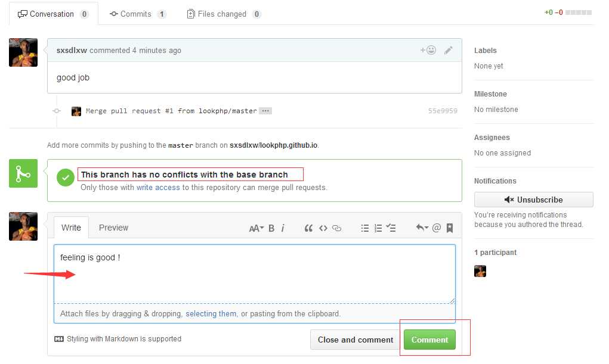Click inside the comment text area
This screenshot has width=609, height=364.
pyautogui.click(x=255, y=273)
